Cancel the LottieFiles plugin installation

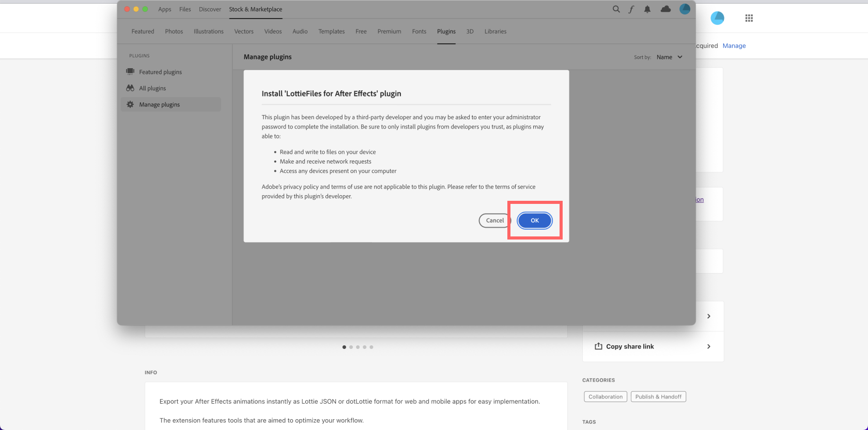(x=494, y=220)
